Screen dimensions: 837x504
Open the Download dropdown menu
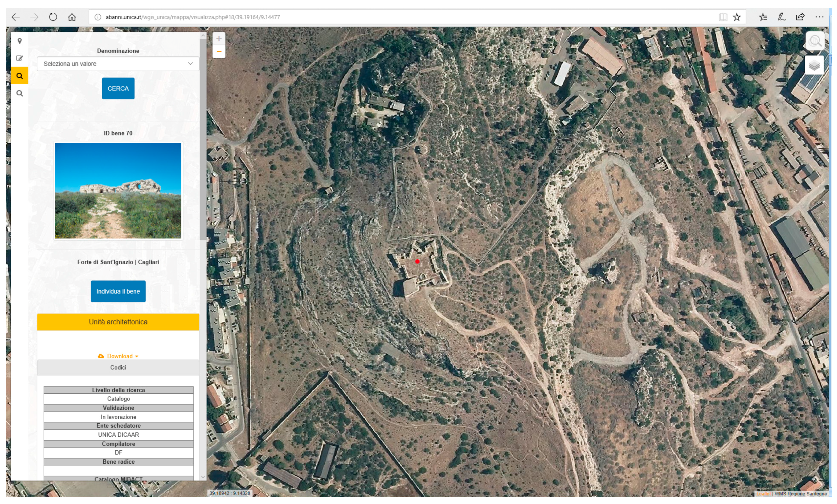(118, 356)
